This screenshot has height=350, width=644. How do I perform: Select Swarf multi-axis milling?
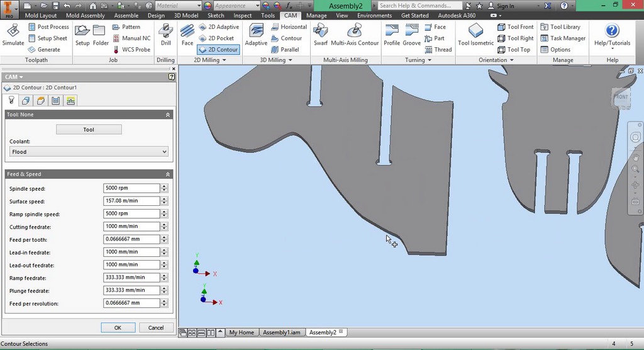pyautogui.click(x=320, y=35)
